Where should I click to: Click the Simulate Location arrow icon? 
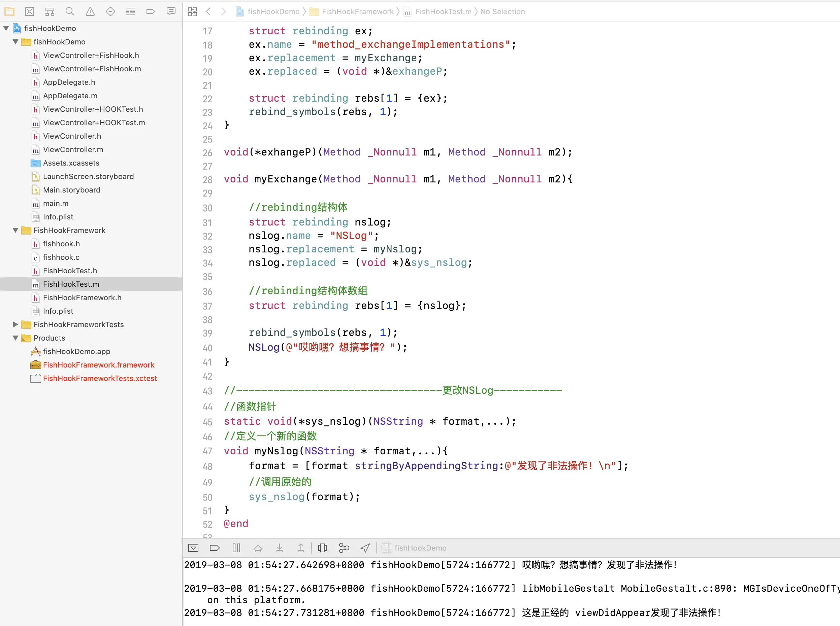tap(365, 548)
